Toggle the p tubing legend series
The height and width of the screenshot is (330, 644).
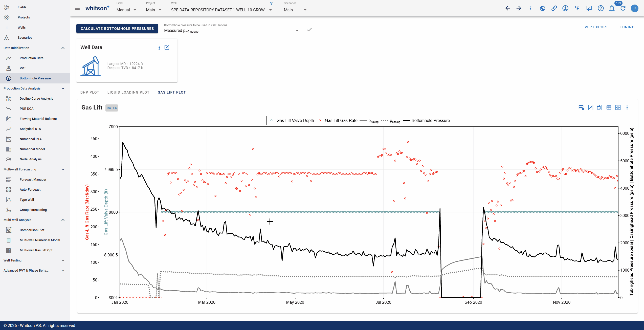(369, 121)
